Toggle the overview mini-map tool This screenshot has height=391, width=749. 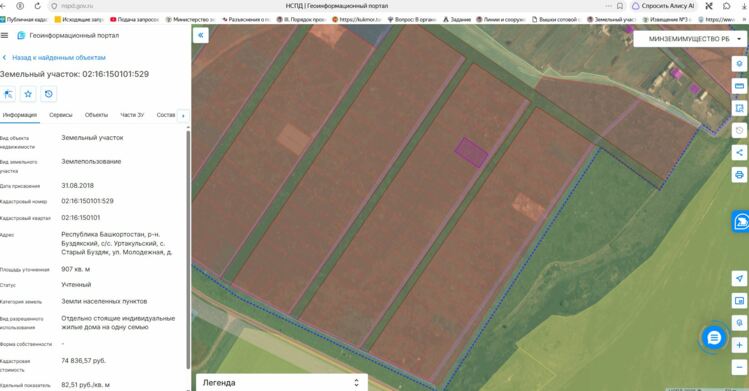[x=739, y=301]
